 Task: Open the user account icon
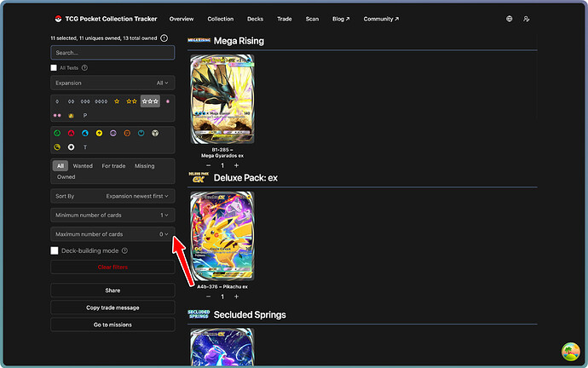click(526, 19)
